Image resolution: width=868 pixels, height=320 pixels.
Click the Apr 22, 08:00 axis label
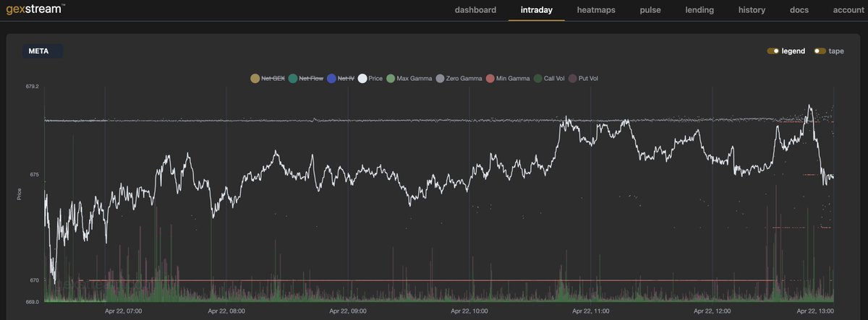click(x=228, y=312)
